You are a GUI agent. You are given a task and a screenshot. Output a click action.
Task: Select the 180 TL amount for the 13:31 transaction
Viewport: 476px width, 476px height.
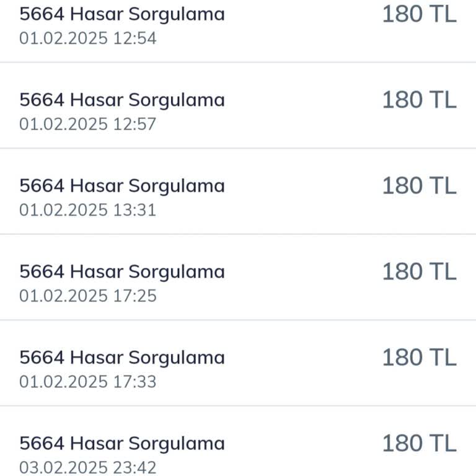pos(419,185)
